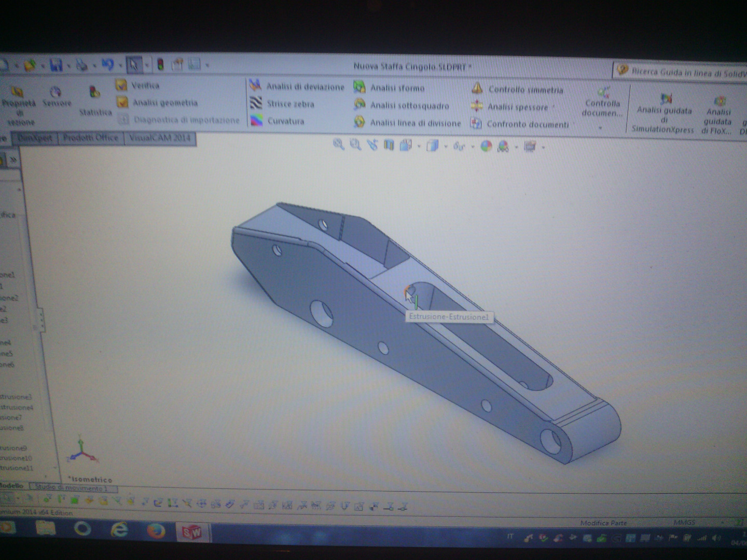Switch to the Prodotti Office tab
This screenshot has height=560, width=747.
pyautogui.click(x=91, y=138)
